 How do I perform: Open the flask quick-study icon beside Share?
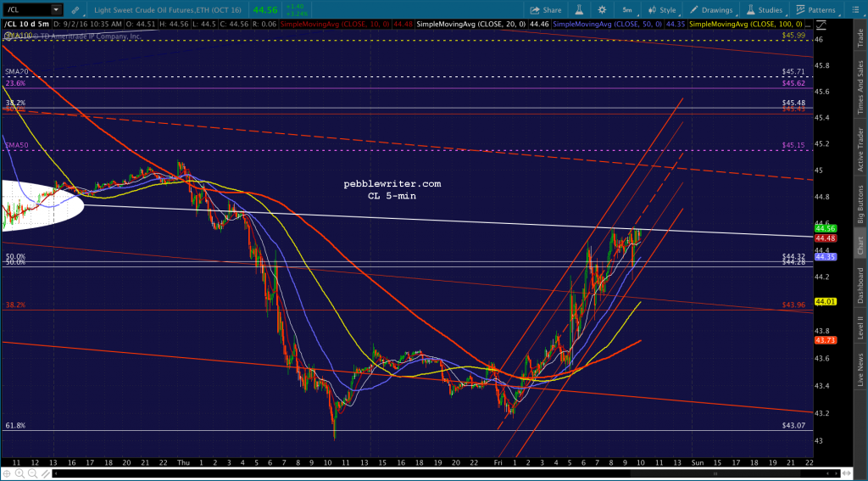(580, 10)
